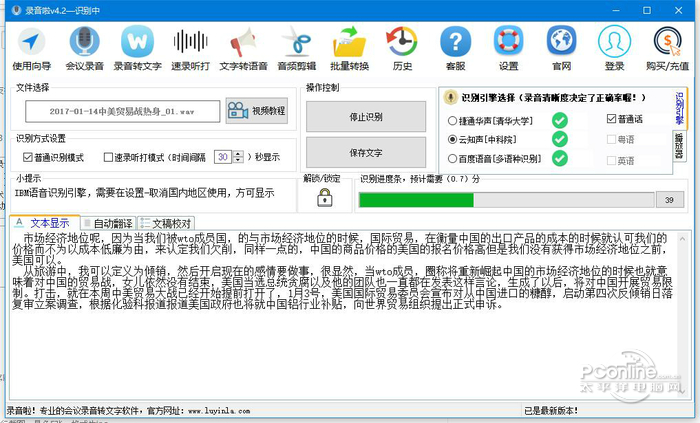Open the 播放器 vertical side tab
This screenshot has height=423, width=700.
pyautogui.click(x=679, y=145)
